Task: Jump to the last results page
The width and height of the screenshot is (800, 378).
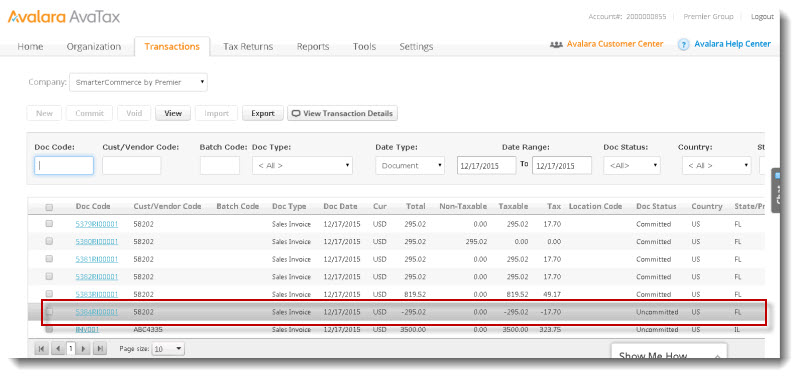Action: tap(100, 349)
